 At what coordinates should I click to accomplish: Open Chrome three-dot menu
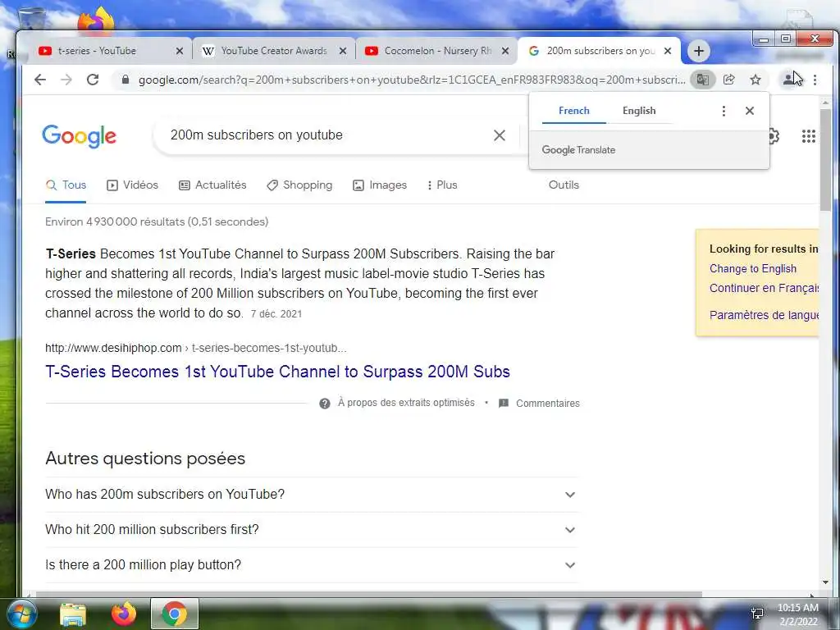click(x=815, y=80)
